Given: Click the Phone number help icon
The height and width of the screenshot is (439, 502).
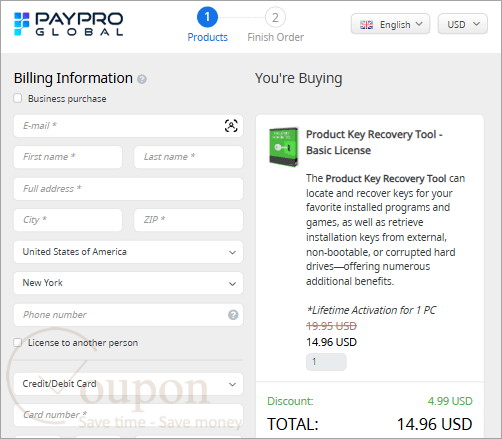Looking at the screenshot, I should coord(233,315).
